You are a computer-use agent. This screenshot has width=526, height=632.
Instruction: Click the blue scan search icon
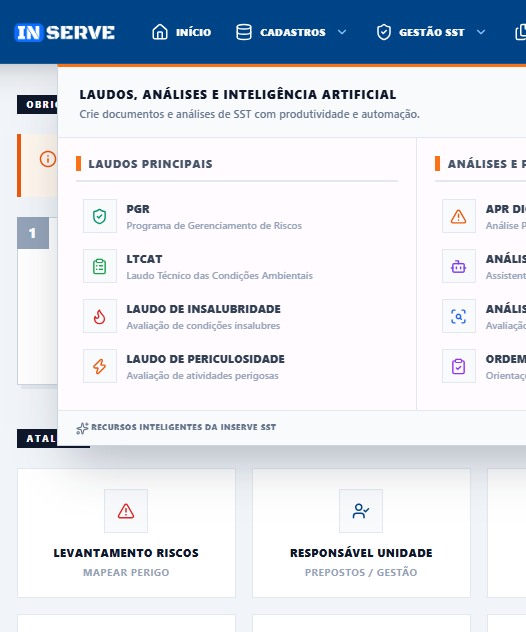coord(458,316)
